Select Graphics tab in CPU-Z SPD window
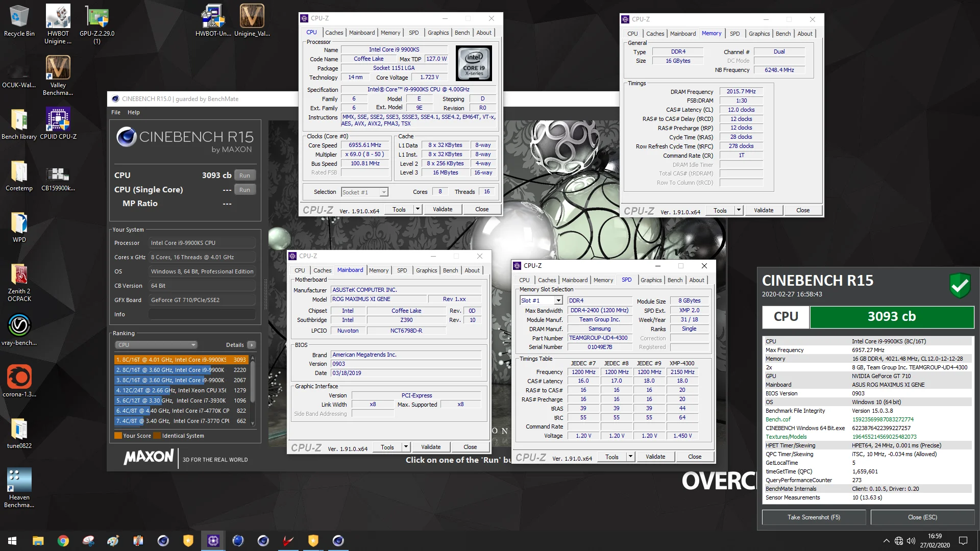The height and width of the screenshot is (551, 980). pos(651,280)
